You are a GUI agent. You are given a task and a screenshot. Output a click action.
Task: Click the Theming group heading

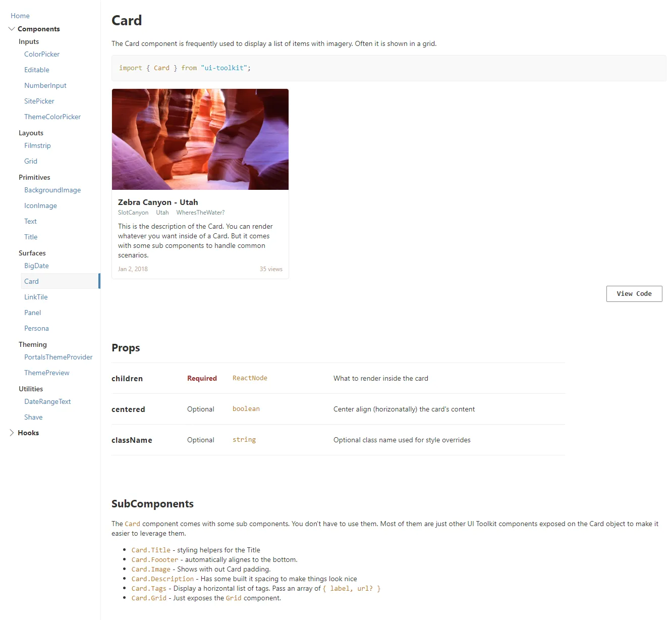coord(33,344)
